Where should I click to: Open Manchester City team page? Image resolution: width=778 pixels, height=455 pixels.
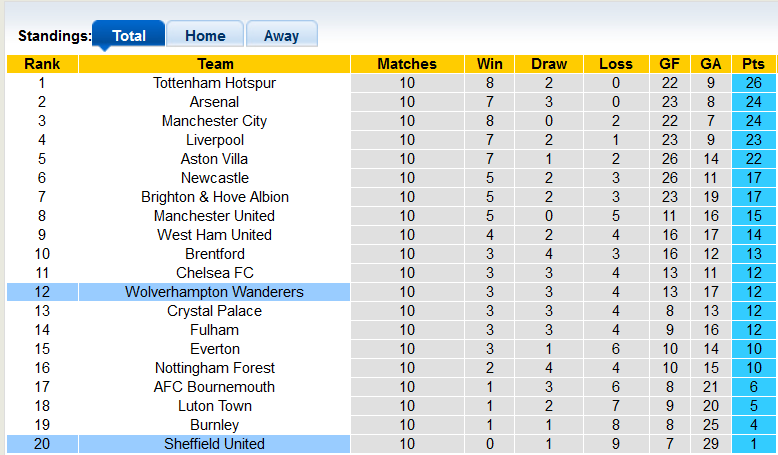pos(214,121)
